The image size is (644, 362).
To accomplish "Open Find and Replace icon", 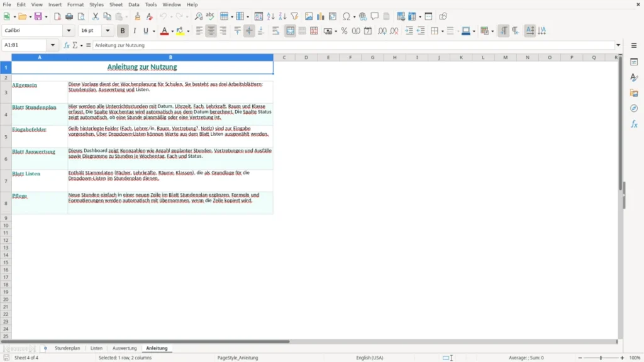I will (198, 16).
